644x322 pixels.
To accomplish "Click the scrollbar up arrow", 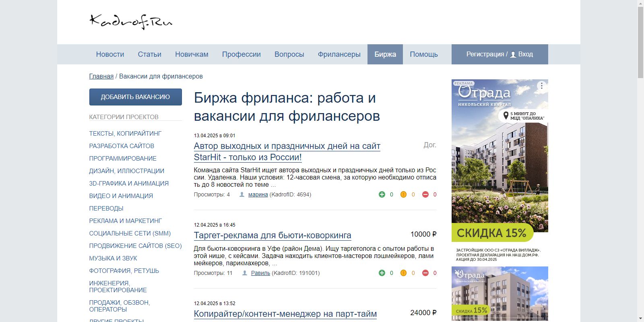I will click(640, 3).
